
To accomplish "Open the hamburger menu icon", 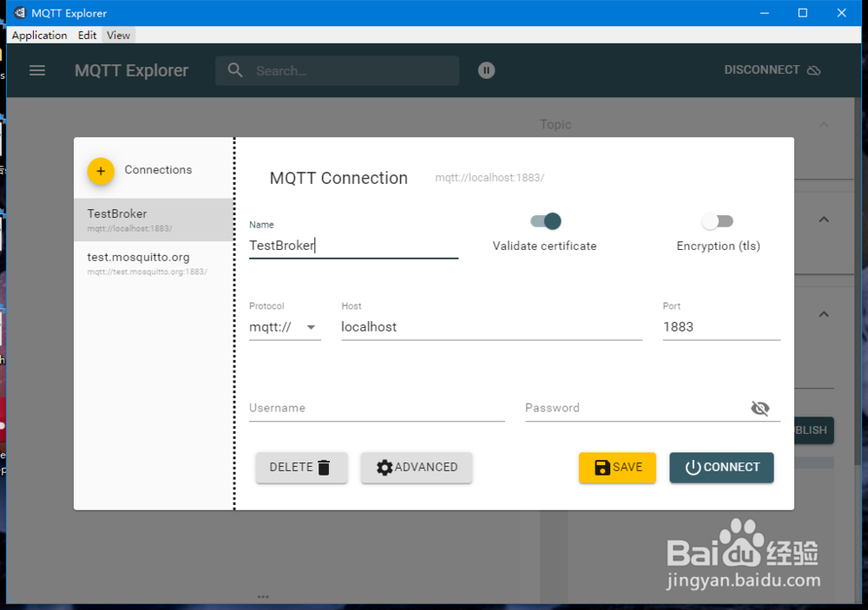I will [x=37, y=70].
